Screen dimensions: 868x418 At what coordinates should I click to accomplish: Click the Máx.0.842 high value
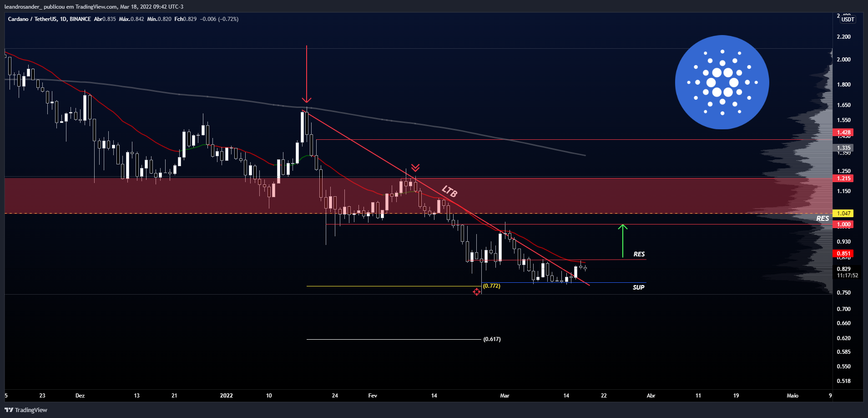[131, 19]
